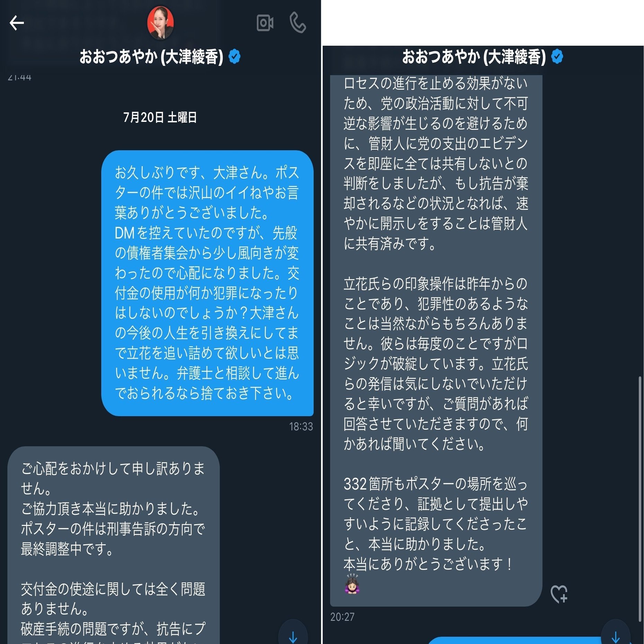Select the paragraph mentioning 332箇所もポスター
Screen dimensions: 644x644
tap(436, 524)
